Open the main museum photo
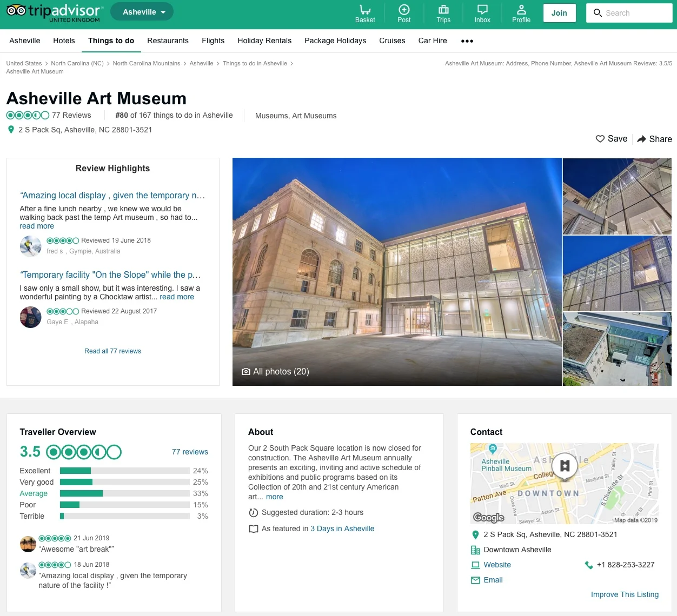The image size is (677, 616). [x=397, y=272]
